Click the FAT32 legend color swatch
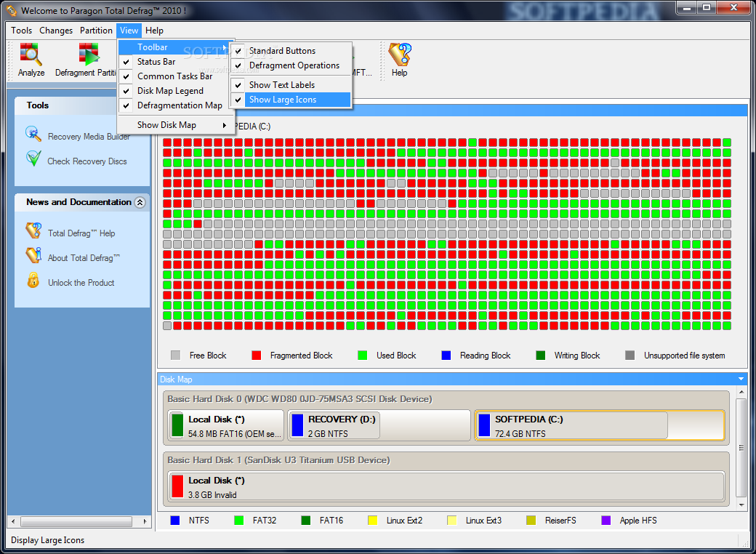Screen dimensions: 756x554 click(238, 521)
